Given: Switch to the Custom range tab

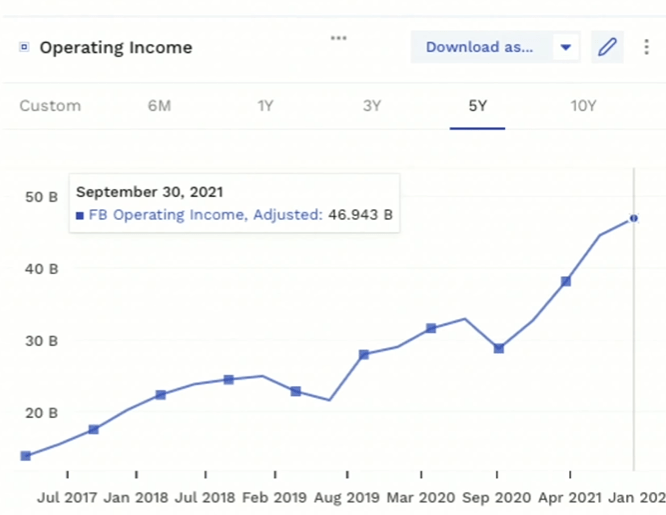Looking at the screenshot, I should tap(50, 105).
